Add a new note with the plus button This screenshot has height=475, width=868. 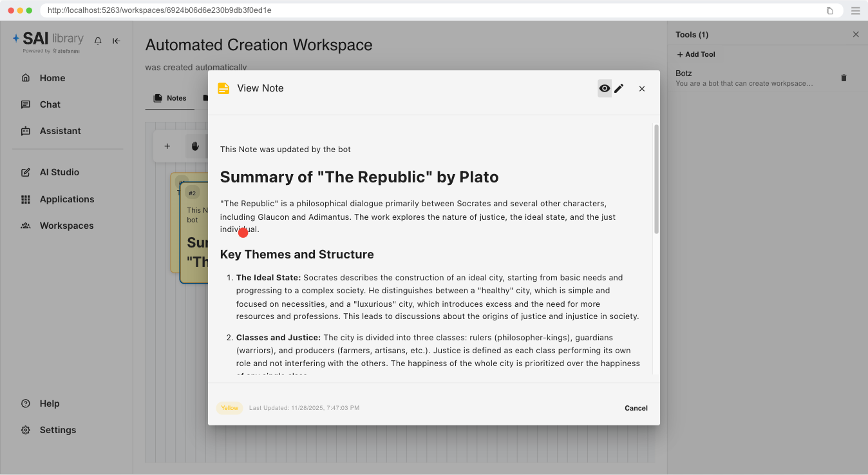click(x=167, y=146)
